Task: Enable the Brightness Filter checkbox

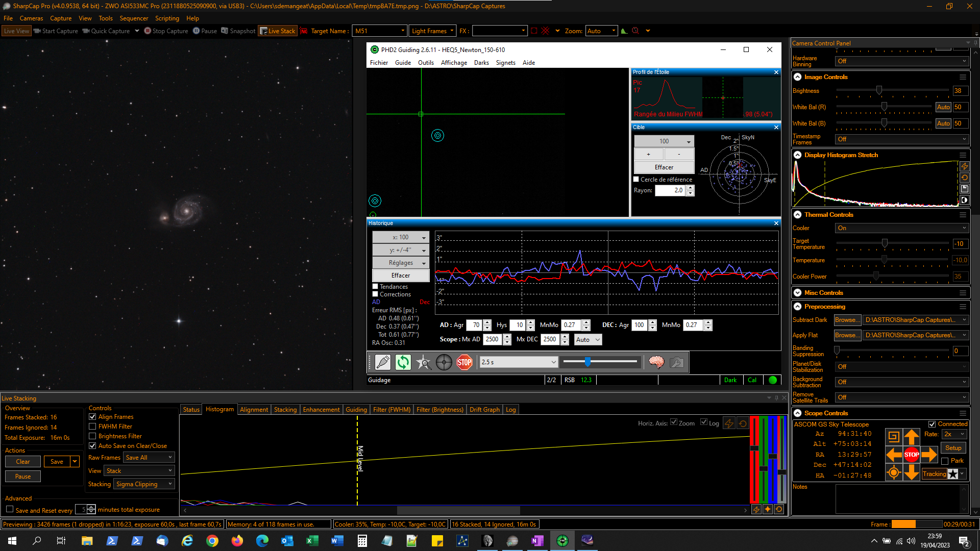Action: [x=92, y=436]
